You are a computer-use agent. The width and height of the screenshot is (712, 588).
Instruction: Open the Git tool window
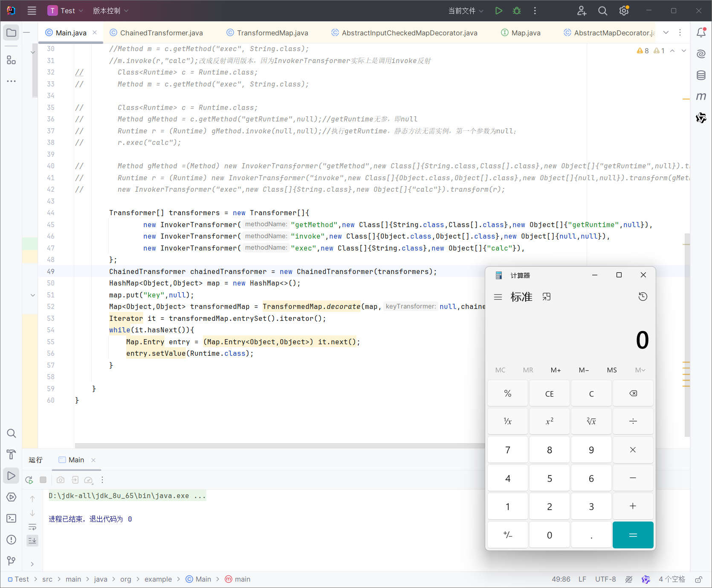click(12, 561)
